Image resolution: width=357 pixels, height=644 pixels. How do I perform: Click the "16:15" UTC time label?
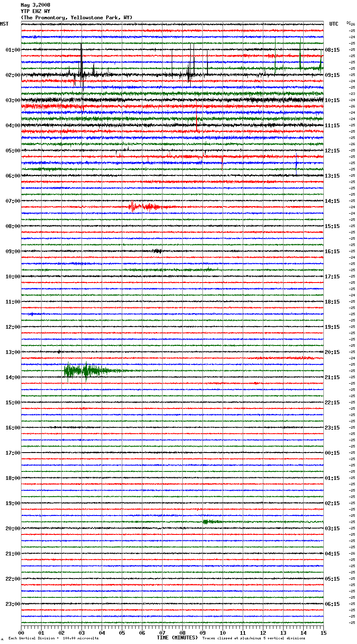tap(332, 251)
